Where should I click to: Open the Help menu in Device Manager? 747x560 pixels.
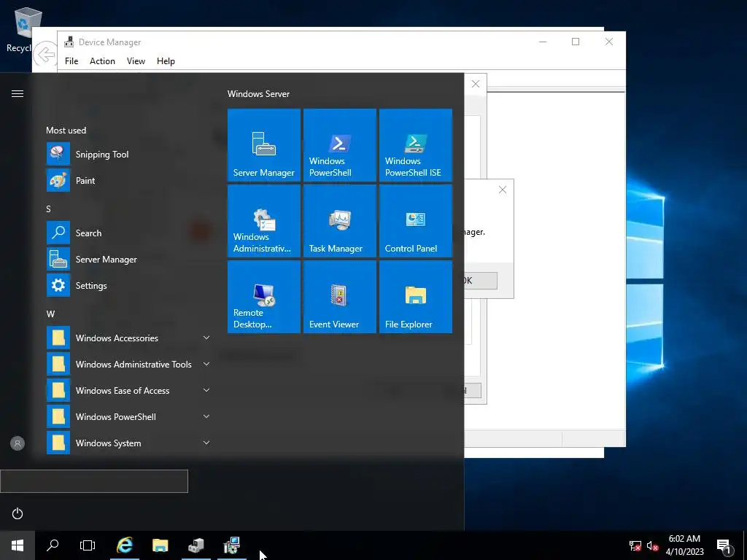pos(166,61)
